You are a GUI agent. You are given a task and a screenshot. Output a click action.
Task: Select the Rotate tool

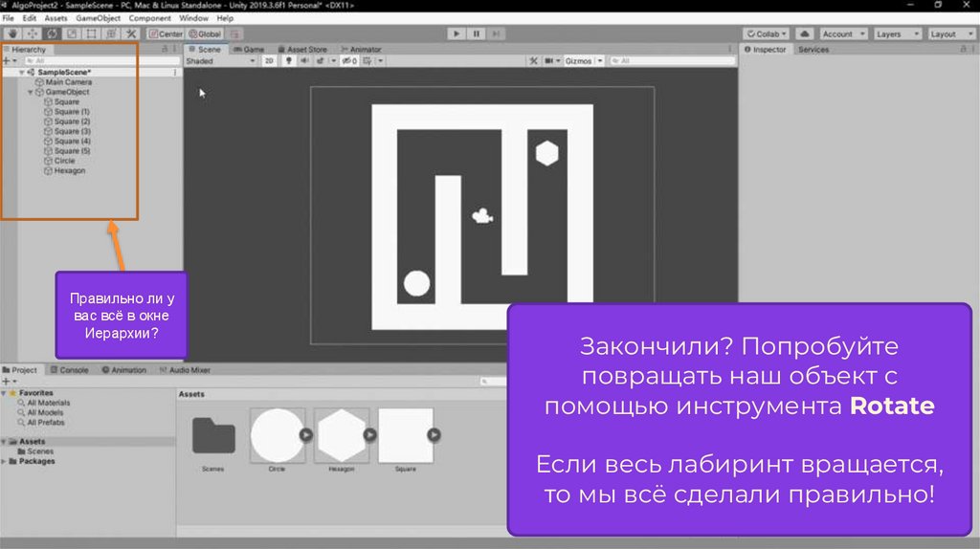(52, 33)
